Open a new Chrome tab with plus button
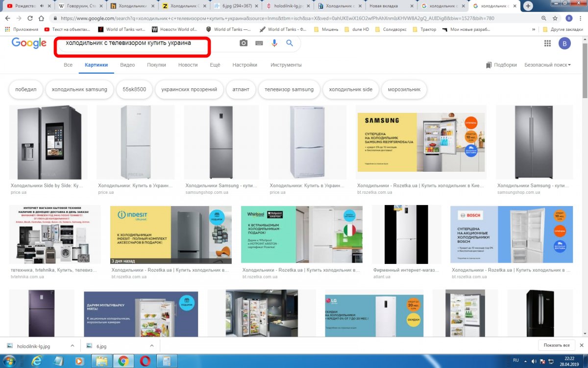This screenshot has width=588, height=368. [528, 6]
